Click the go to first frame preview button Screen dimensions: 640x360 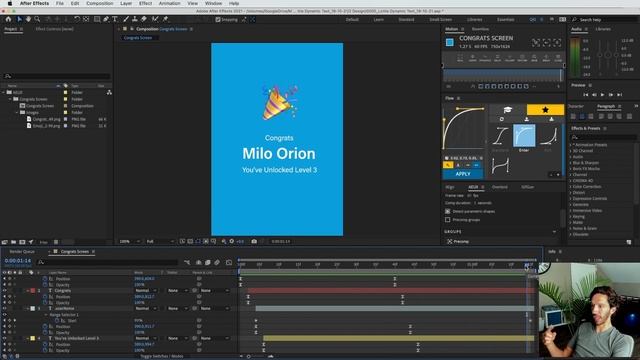tap(585, 95)
